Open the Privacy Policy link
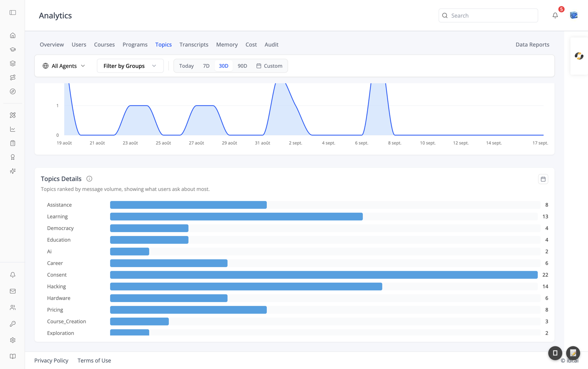 click(x=51, y=360)
